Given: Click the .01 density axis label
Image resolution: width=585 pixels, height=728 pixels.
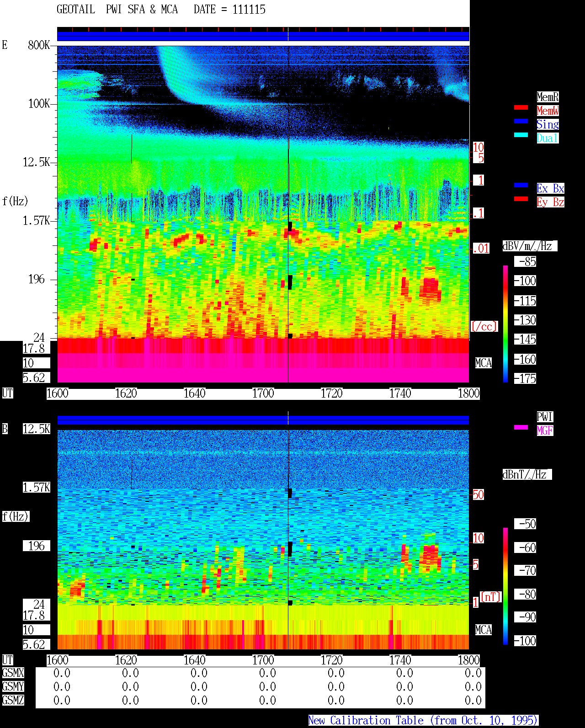Looking at the screenshot, I should tap(481, 249).
